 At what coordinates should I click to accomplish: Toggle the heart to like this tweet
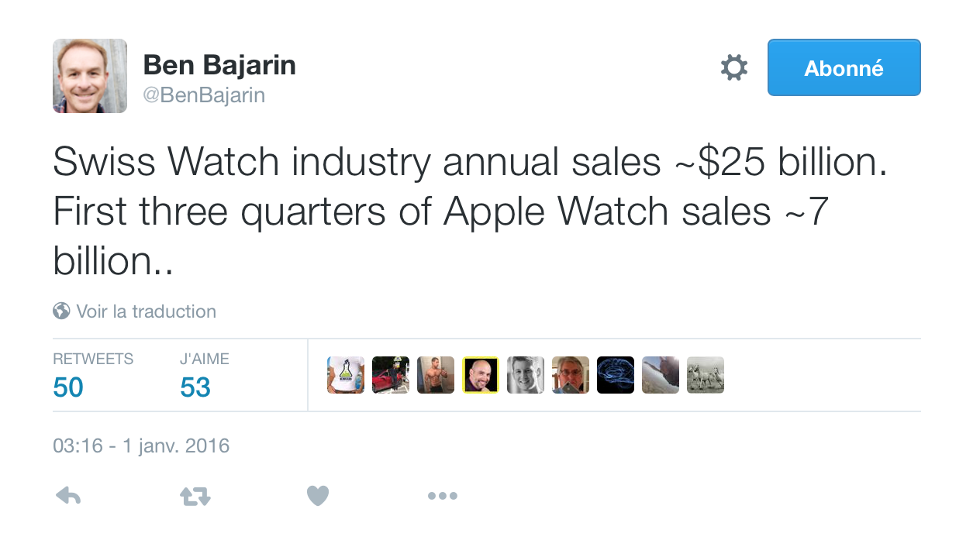coord(318,496)
